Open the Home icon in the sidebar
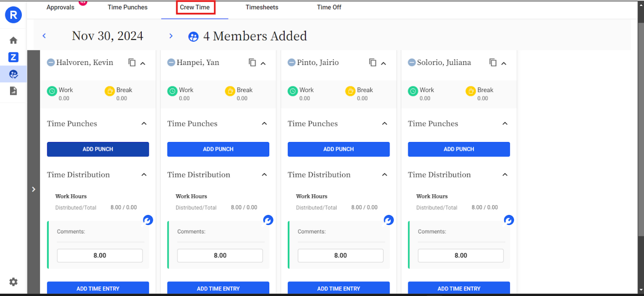This screenshot has height=296, width=644. pyautogui.click(x=13, y=40)
